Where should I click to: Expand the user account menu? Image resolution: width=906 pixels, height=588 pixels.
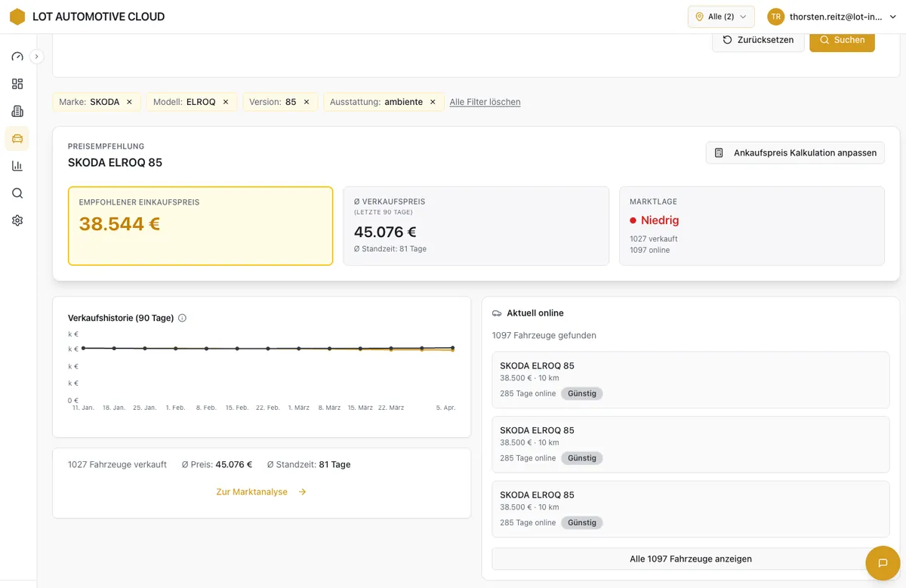pyautogui.click(x=831, y=17)
